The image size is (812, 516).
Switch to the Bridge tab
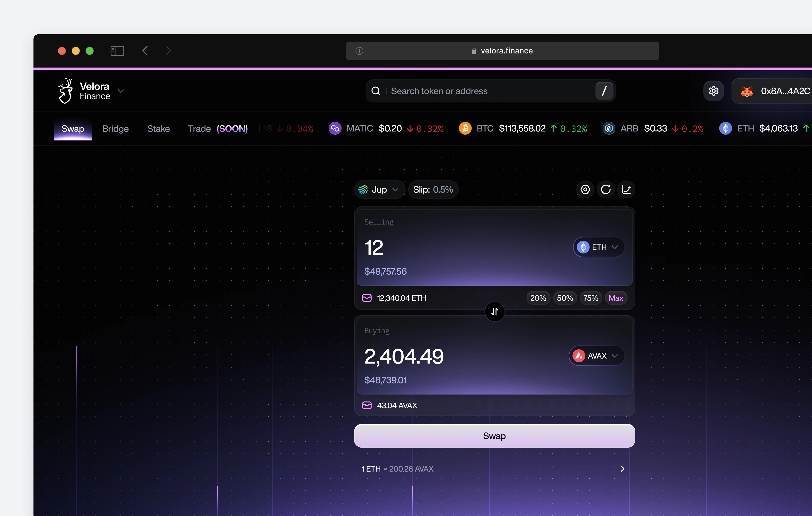[115, 129]
